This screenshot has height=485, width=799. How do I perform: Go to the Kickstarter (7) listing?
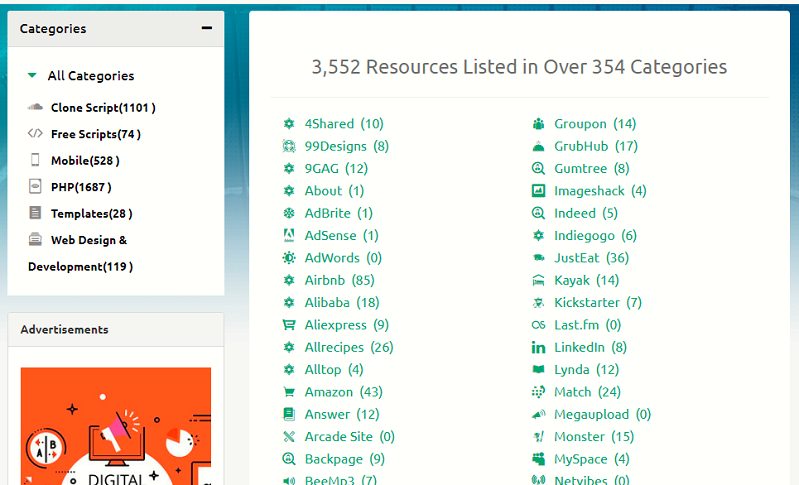pyautogui.click(x=598, y=302)
